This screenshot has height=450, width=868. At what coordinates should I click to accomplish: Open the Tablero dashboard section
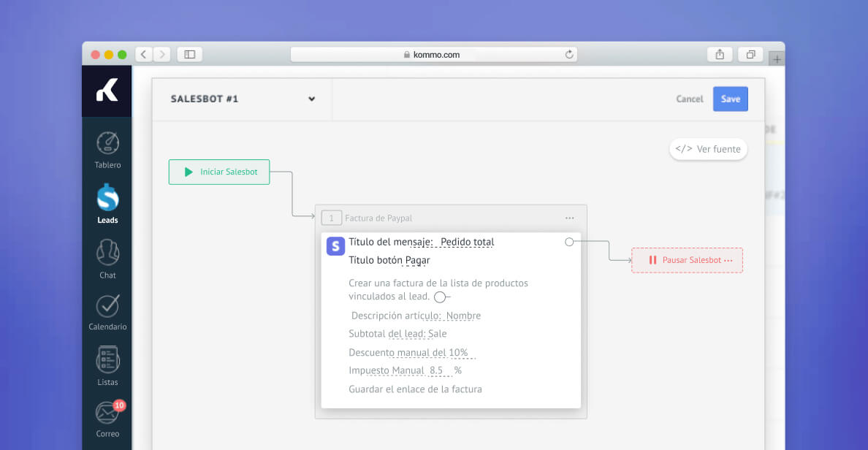coord(107,150)
